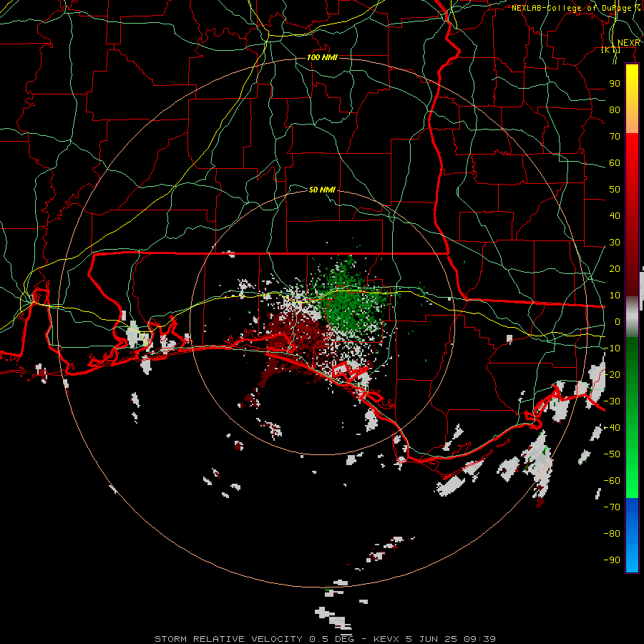
Task: Select the -10 value on the velocity scale
Action: pos(612,348)
